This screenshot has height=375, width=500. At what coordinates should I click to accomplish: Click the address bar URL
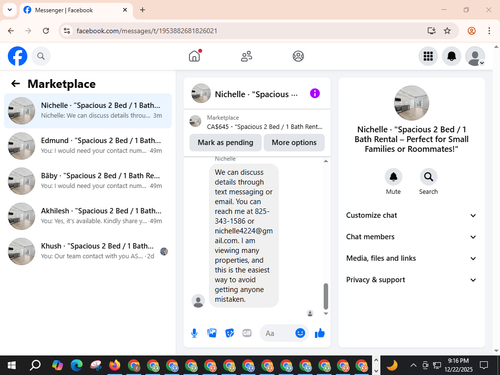coord(147,31)
